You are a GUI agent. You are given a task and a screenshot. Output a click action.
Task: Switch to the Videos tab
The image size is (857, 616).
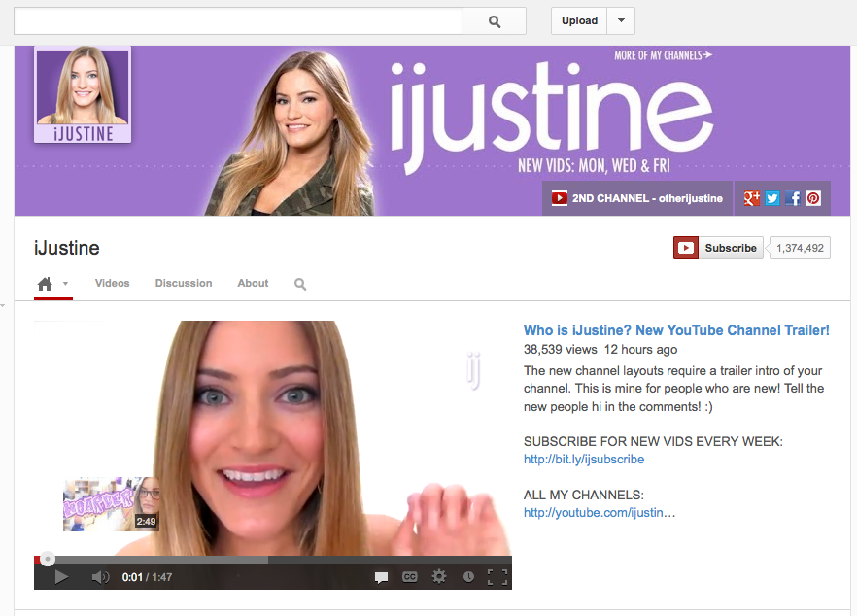(112, 283)
